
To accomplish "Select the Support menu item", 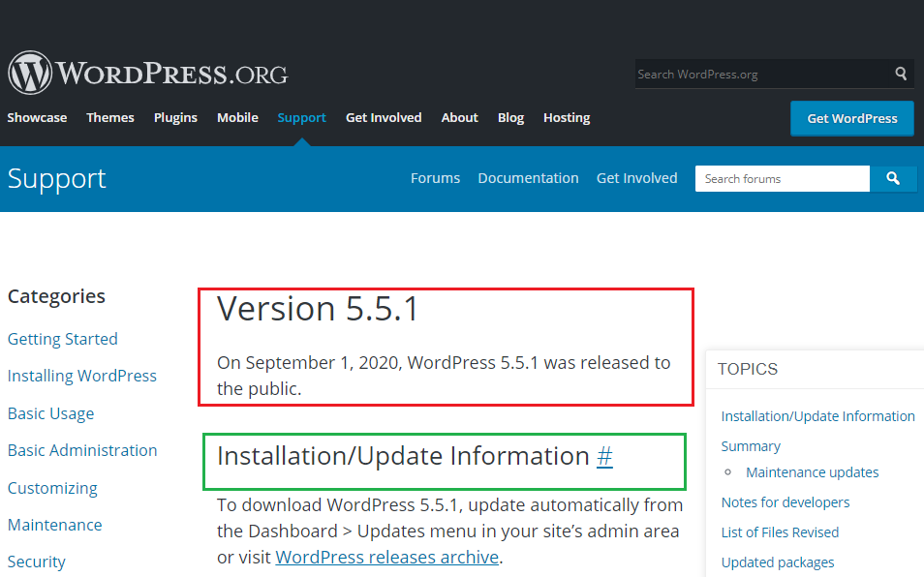I will pos(302,118).
